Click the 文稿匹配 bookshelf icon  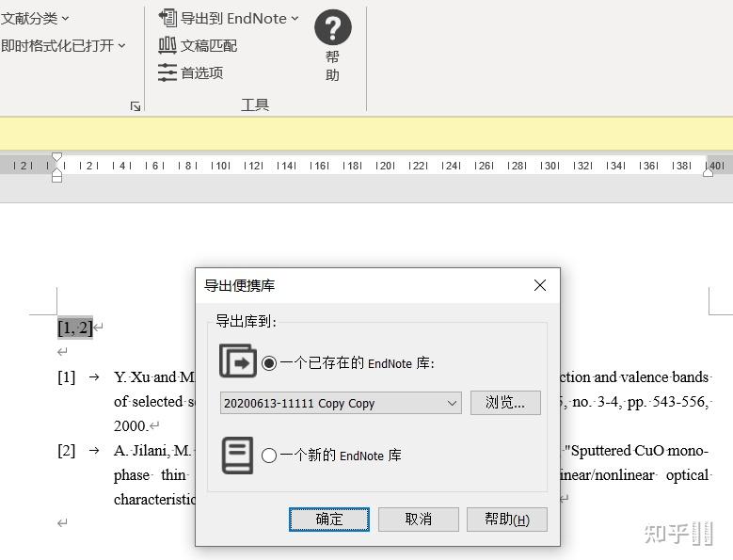[167, 45]
